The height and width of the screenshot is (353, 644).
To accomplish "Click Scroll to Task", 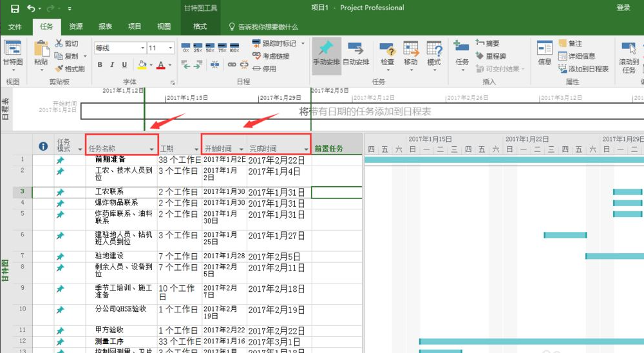I will click(x=629, y=57).
